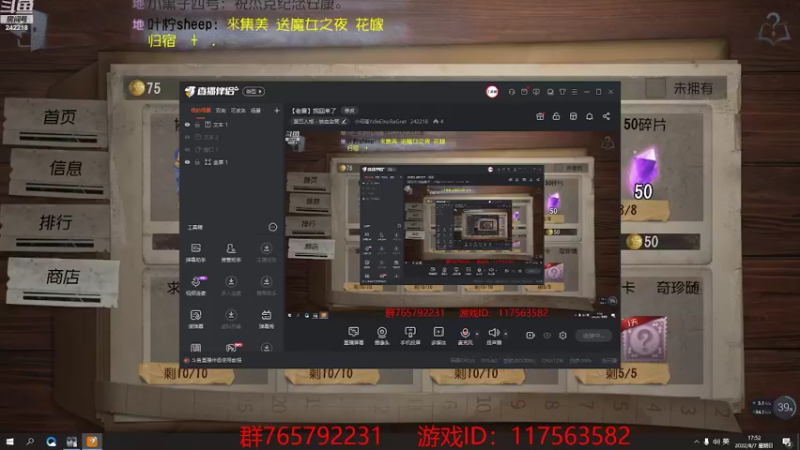Open the second toolbox assistant tool

coord(231,253)
